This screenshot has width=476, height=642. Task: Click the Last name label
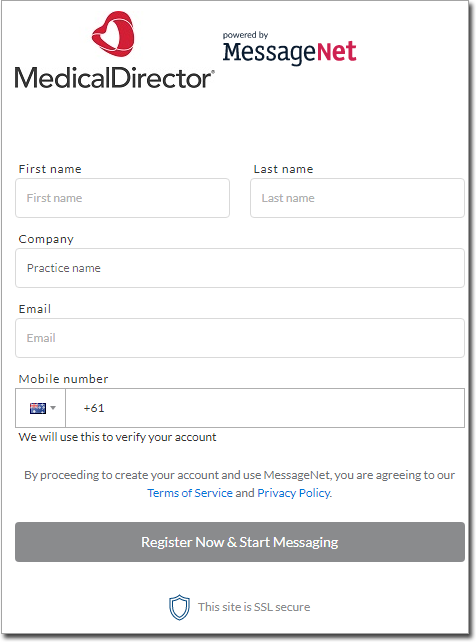[x=283, y=169]
